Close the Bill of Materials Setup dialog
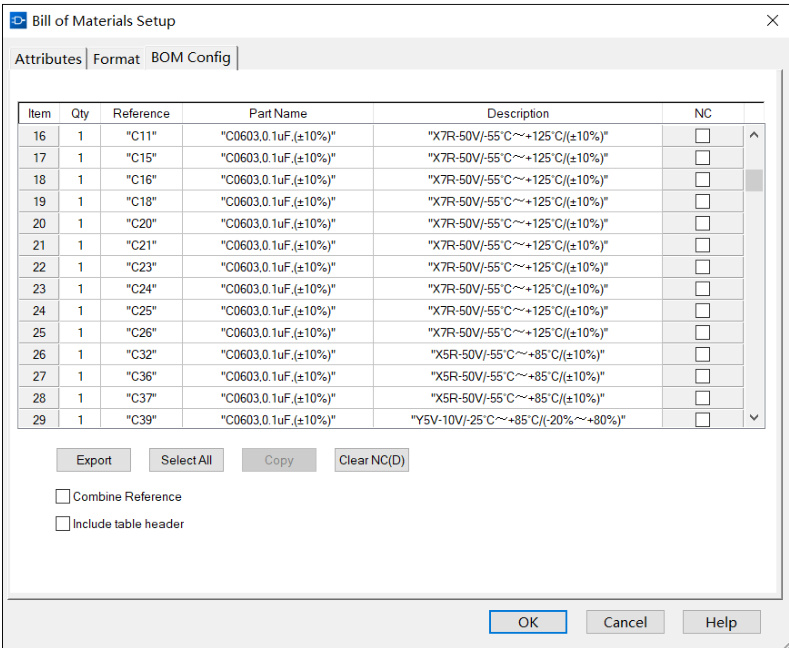 pyautogui.click(x=771, y=21)
